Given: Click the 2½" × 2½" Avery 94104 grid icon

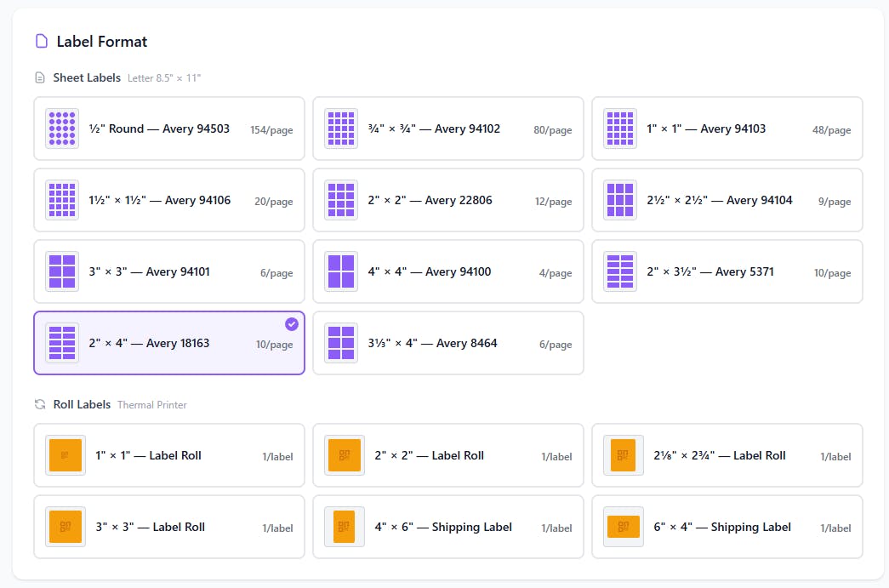Looking at the screenshot, I should point(619,200).
